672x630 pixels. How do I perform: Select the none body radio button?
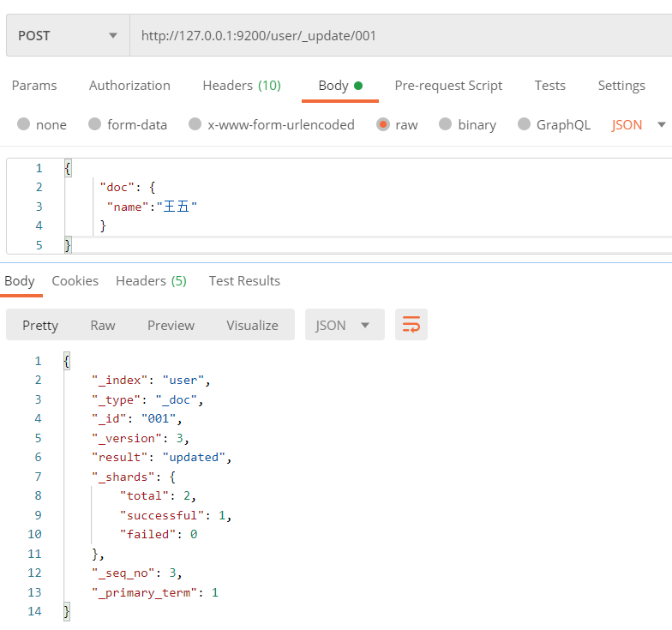[x=24, y=124]
